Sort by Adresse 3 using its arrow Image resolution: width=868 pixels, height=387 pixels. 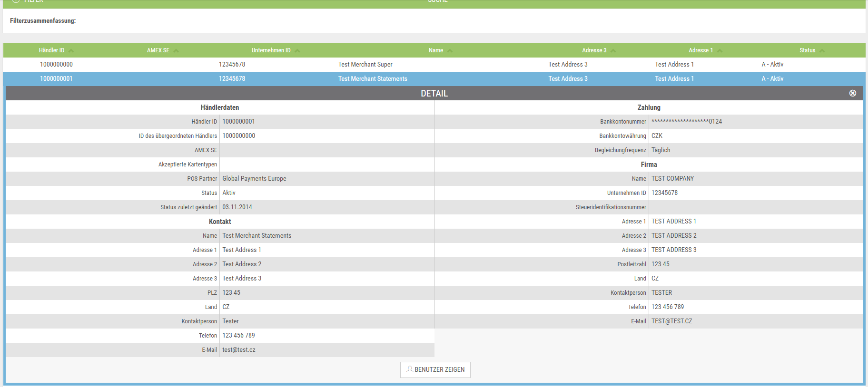click(613, 50)
